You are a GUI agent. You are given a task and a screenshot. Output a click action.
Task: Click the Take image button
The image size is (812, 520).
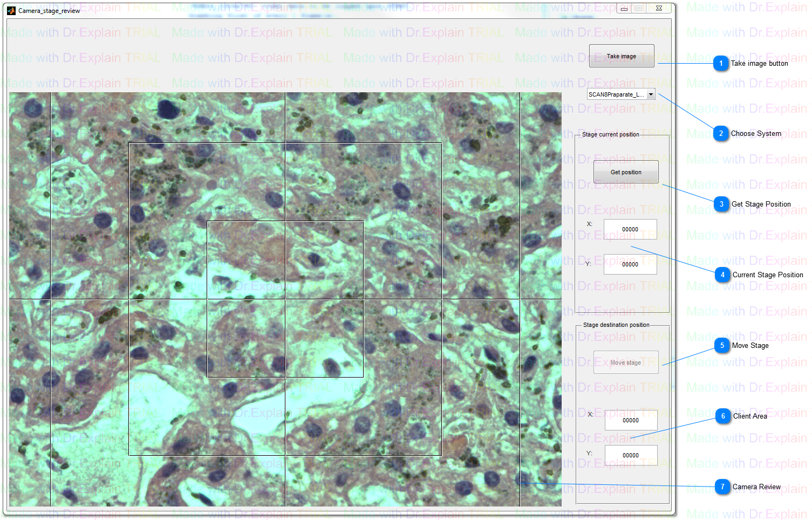coord(622,56)
